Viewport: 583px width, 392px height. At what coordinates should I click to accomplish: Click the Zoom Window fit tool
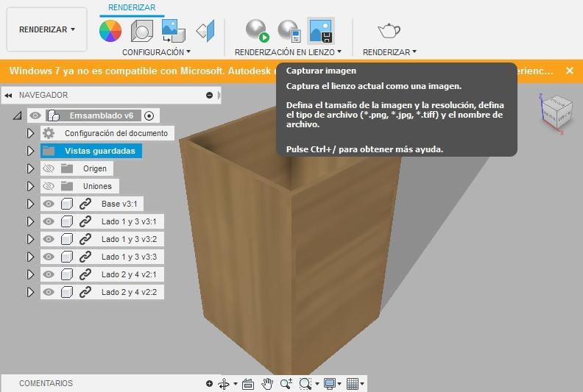pos(305,383)
